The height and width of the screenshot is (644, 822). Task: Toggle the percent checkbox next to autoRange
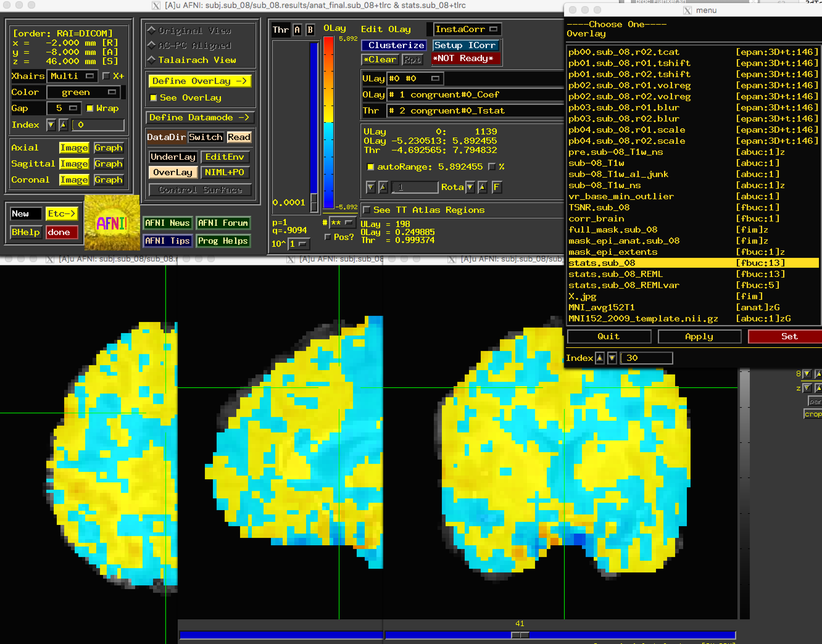(492, 167)
